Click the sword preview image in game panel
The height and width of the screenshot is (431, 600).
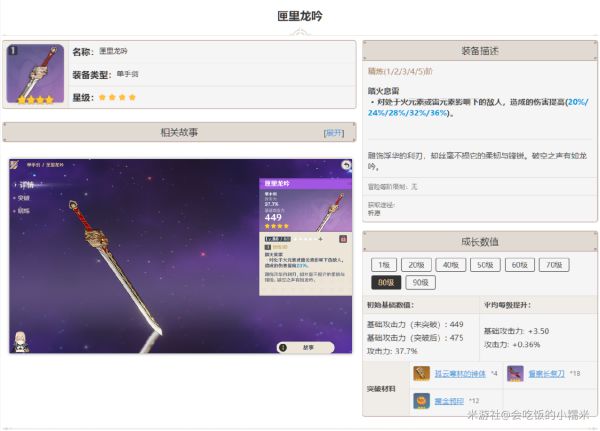point(329,211)
